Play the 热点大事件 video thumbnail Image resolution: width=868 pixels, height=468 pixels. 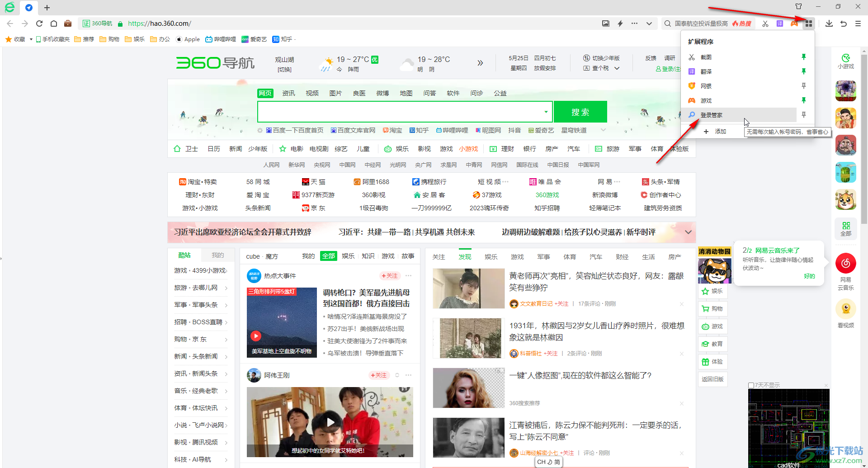[282, 322]
